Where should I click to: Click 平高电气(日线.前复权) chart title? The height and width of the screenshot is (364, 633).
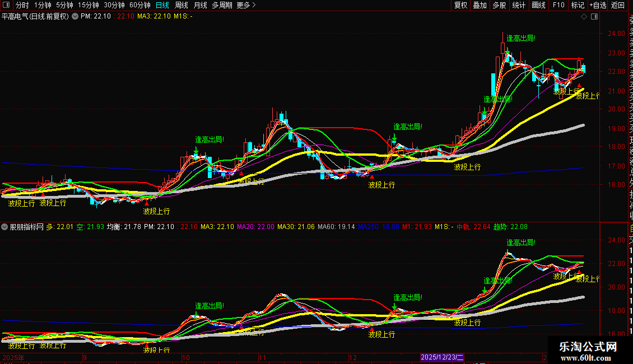35,17
